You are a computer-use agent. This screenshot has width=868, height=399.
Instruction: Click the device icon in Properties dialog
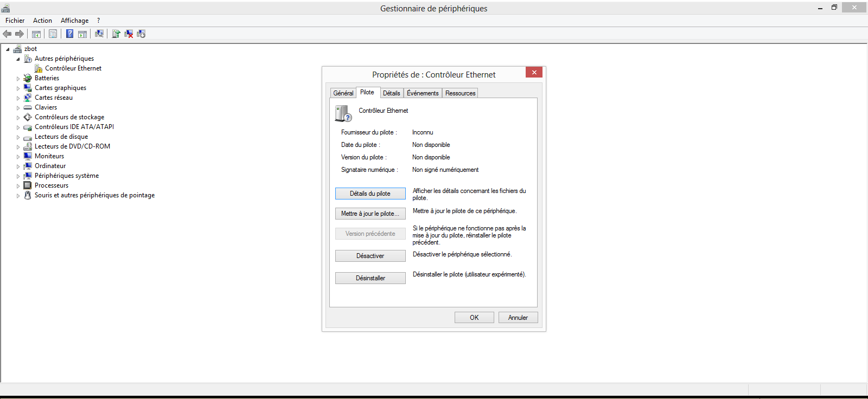pos(343,113)
